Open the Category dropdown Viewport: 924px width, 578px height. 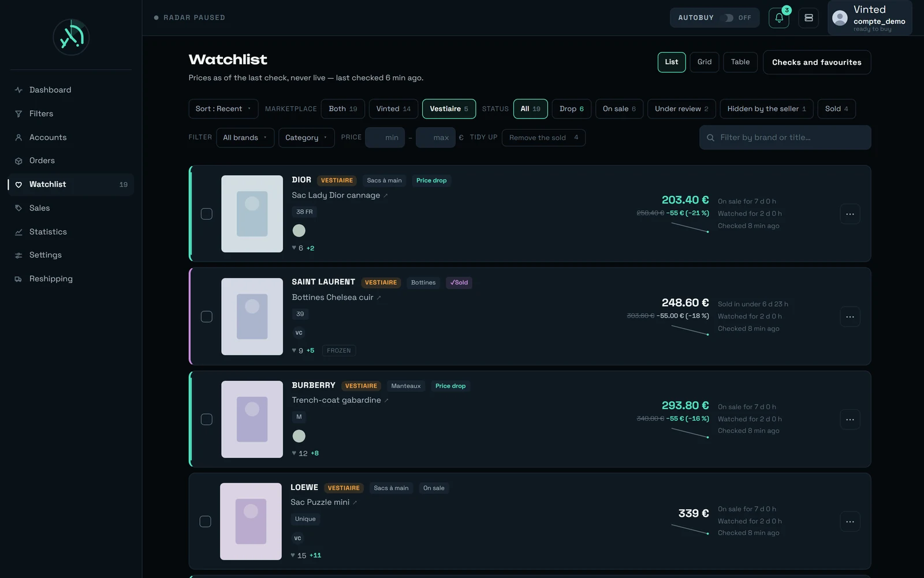tap(306, 138)
